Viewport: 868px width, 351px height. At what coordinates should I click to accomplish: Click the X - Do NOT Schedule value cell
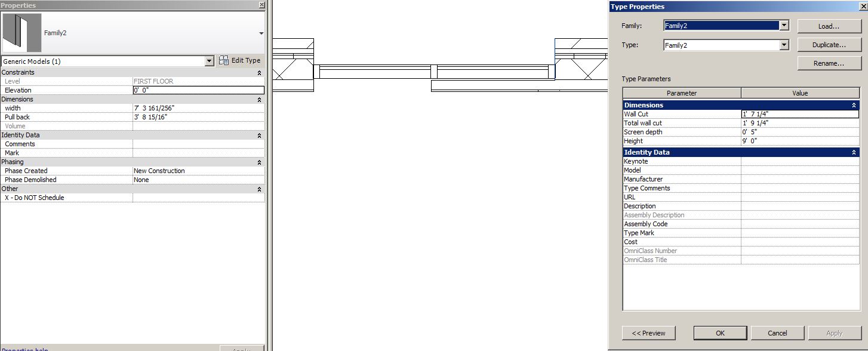click(198, 198)
